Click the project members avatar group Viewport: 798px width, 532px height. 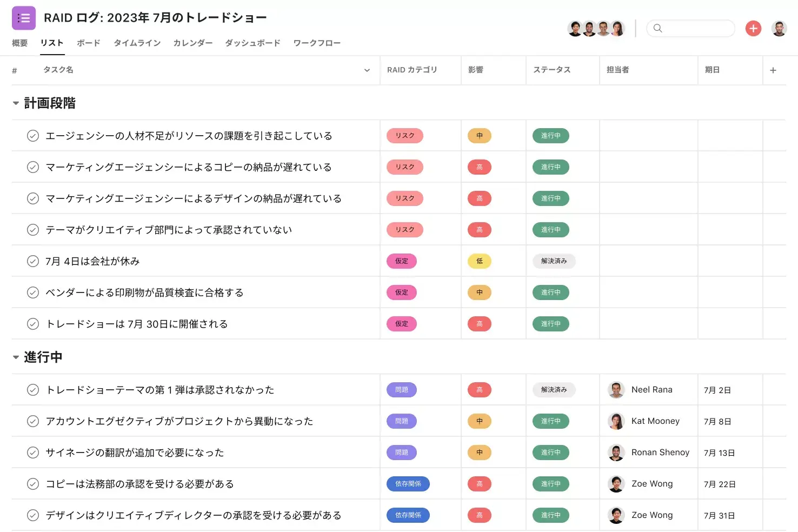coord(596,28)
